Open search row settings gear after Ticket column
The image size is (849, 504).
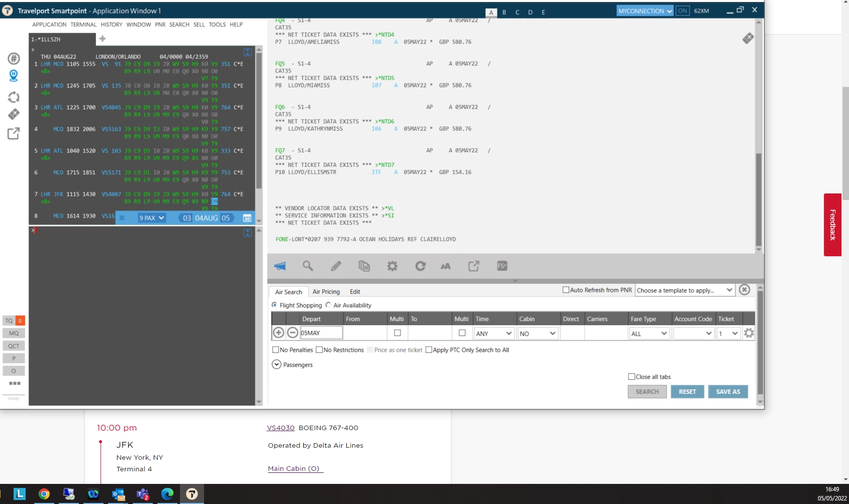[748, 333]
